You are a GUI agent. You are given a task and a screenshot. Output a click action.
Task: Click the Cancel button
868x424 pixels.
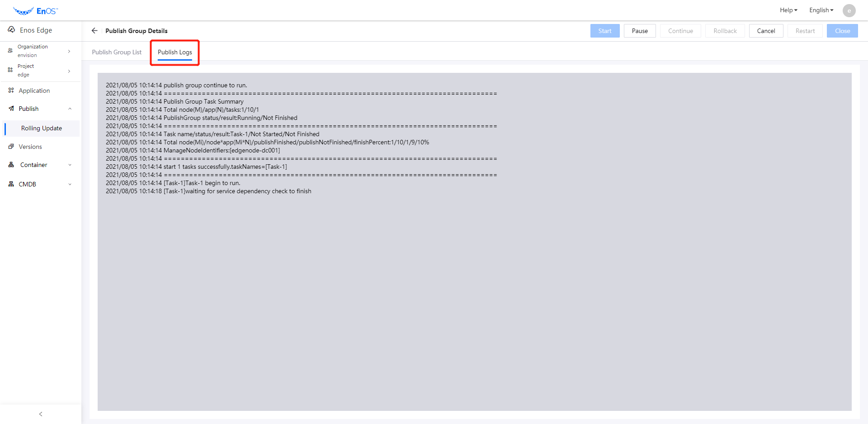pyautogui.click(x=766, y=31)
